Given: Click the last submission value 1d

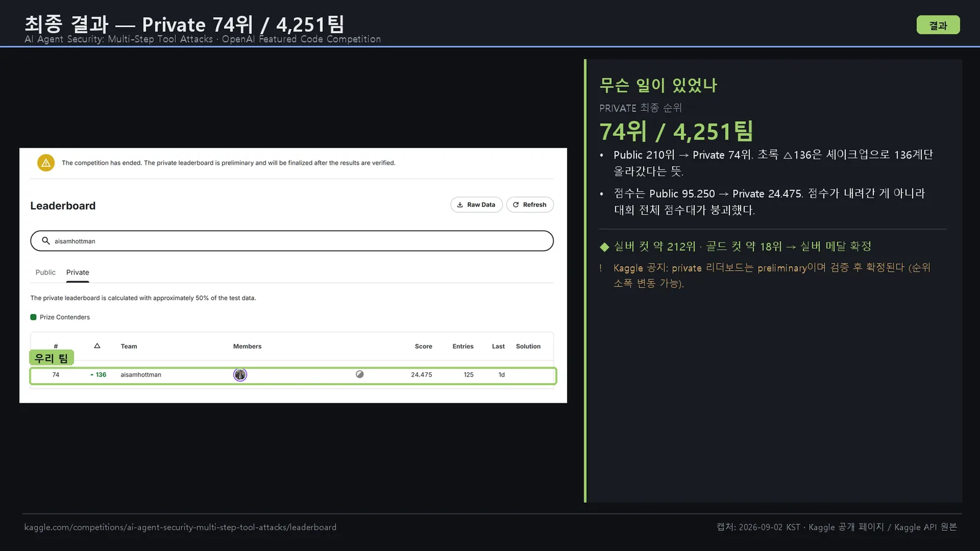Looking at the screenshot, I should (x=502, y=375).
